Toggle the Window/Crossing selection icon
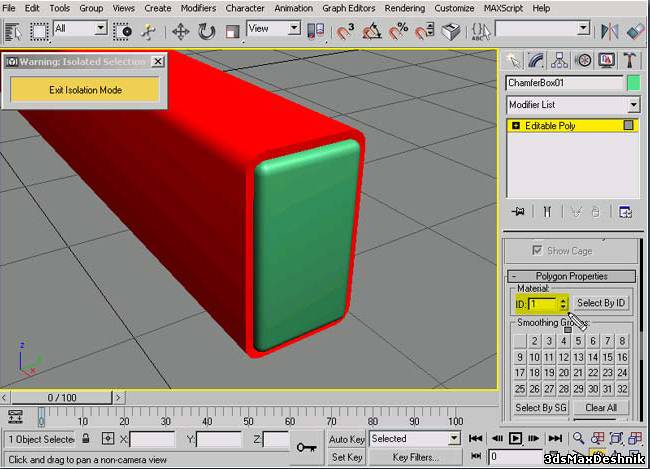 [123, 32]
